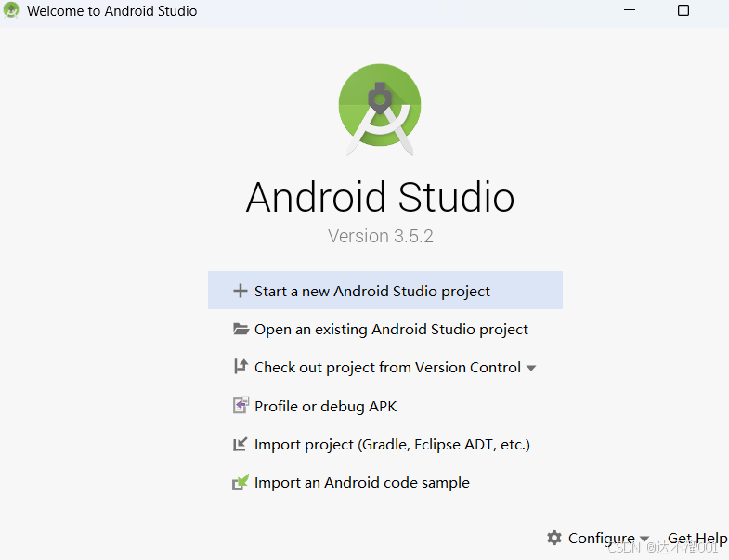This screenshot has height=560, width=729.
Task: Click the large Android Studio logo
Action: (x=380, y=110)
